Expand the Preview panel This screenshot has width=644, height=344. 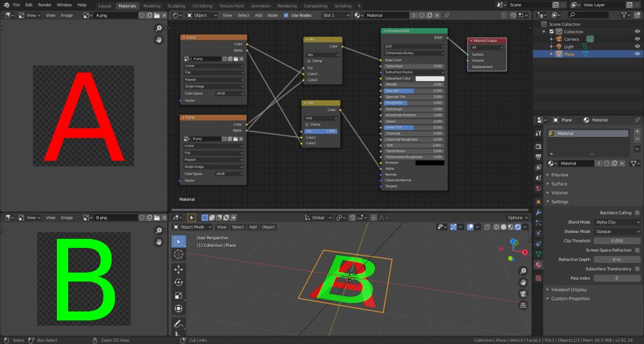559,175
